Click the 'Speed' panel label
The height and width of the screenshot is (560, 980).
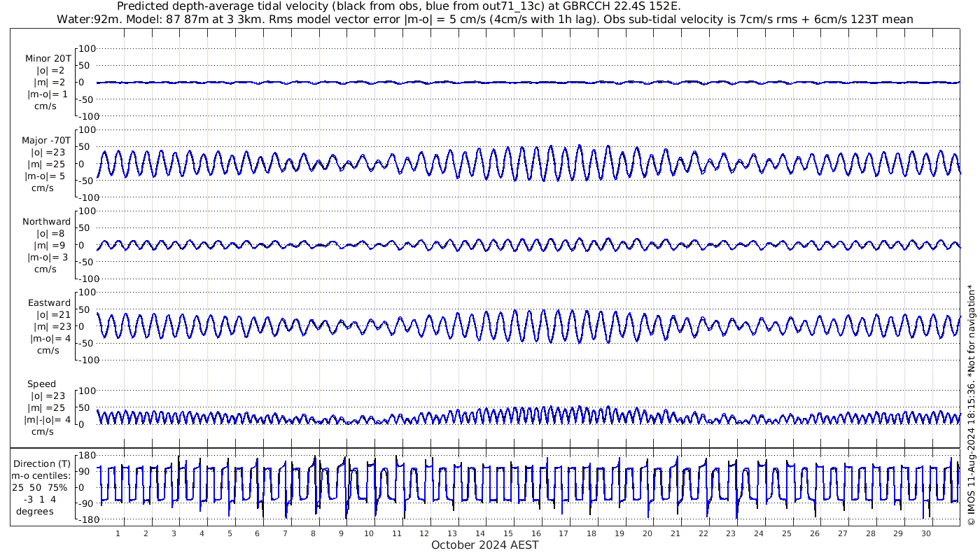click(42, 384)
